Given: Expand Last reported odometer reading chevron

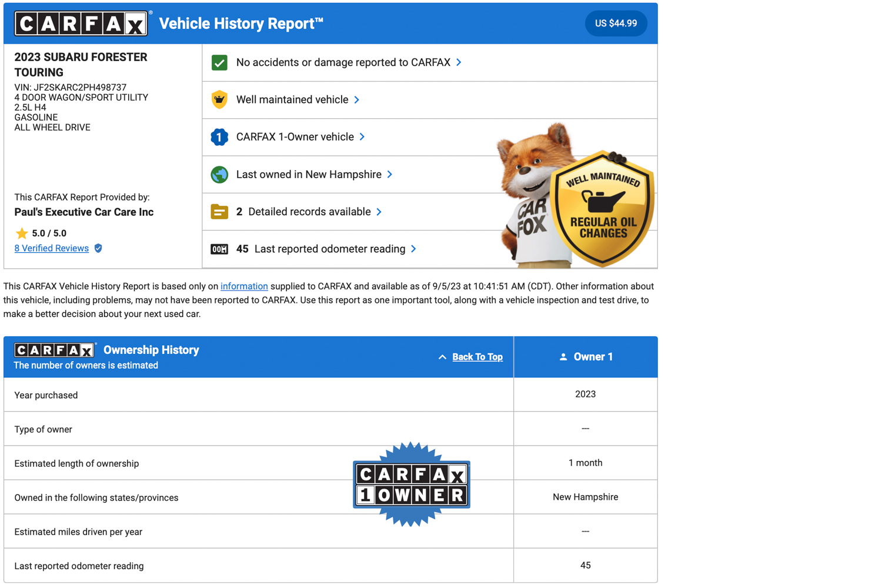Looking at the screenshot, I should point(414,249).
